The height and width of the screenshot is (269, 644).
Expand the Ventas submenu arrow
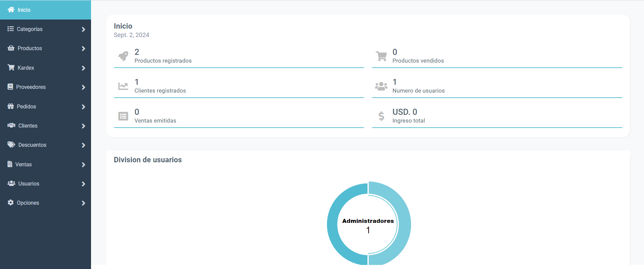83,165
